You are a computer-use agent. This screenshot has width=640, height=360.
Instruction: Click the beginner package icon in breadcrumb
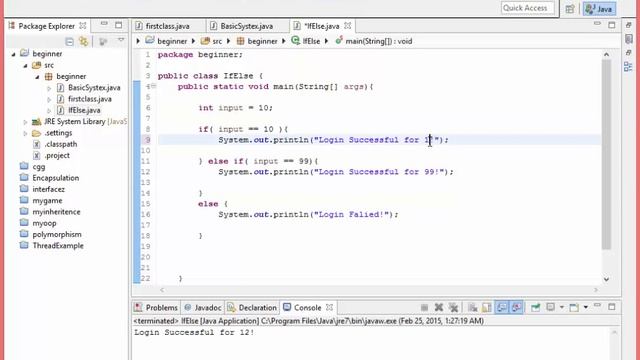click(x=240, y=41)
